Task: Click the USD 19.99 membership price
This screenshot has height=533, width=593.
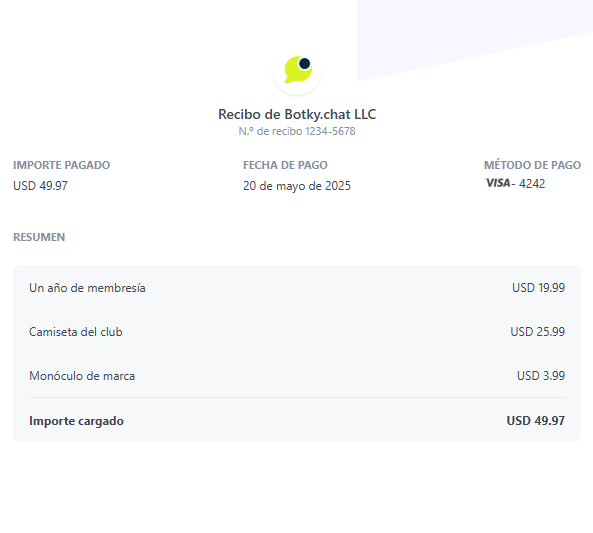Action: (539, 288)
